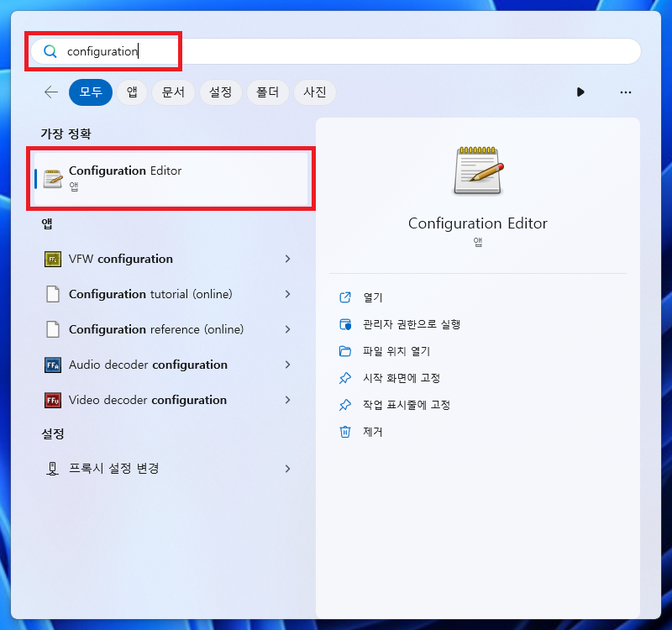The height and width of the screenshot is (630, 672).
Task: Click 열기 to open the app
Action: 372,297
